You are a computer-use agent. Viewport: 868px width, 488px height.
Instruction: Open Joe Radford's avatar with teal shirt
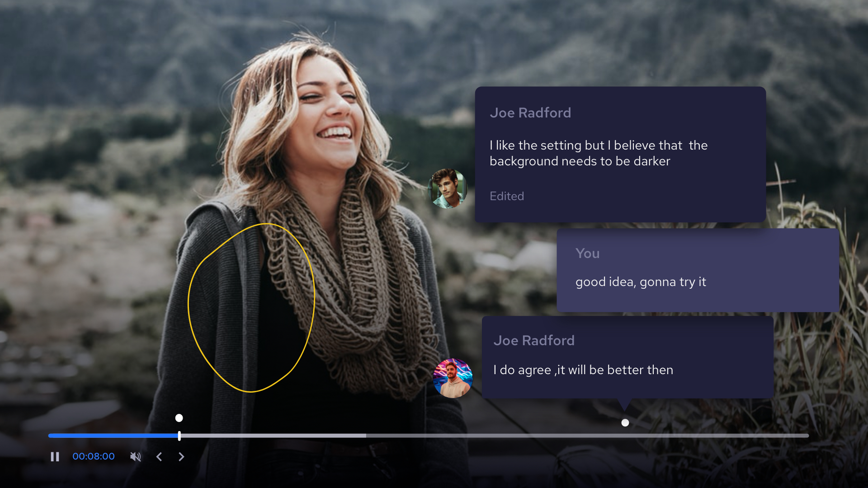point(448,188)
